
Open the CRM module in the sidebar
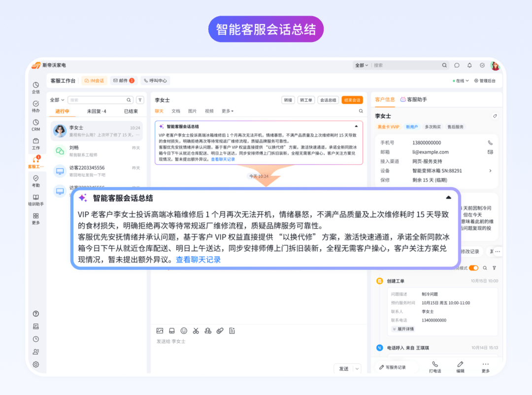(36, 125)
